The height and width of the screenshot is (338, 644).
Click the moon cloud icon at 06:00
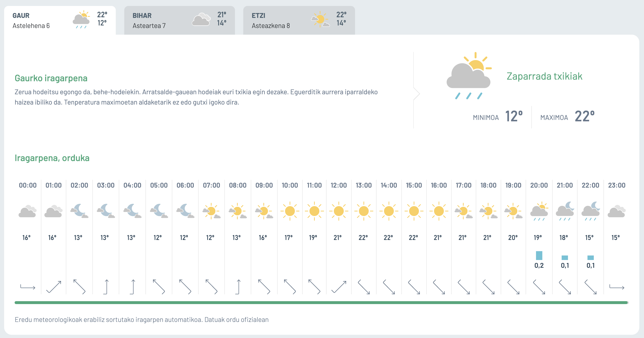[x=185, y=211]
